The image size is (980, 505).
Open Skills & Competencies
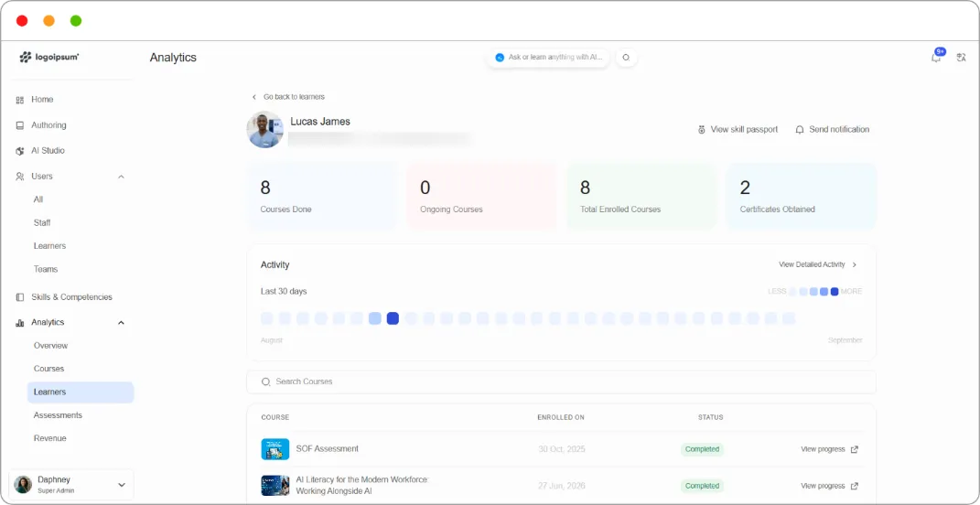tap(72, 297)
